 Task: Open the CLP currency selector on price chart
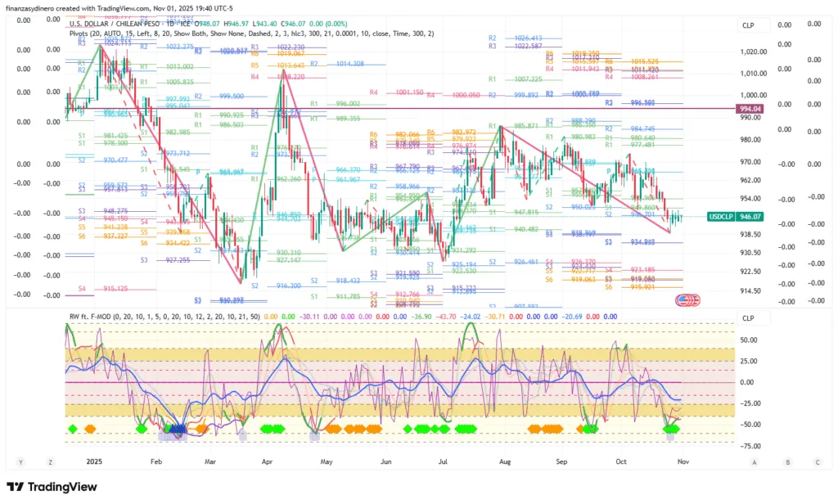[748, 25]
